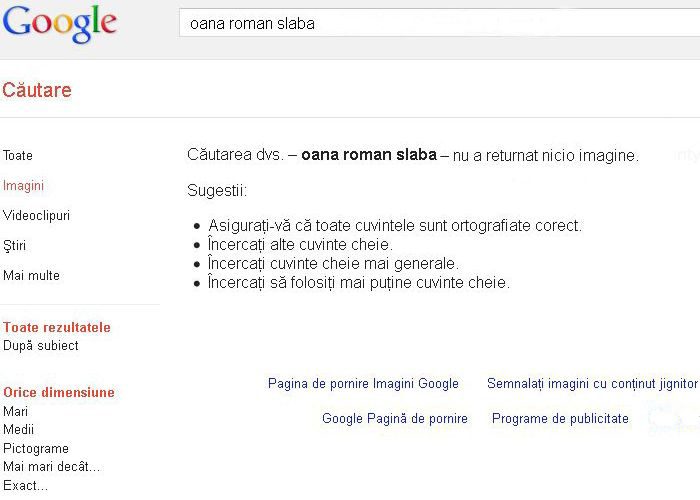The width and height of the screenshot is (700, 500).
Task: Expand the Mai multe categories list
Action: (31, 275)
